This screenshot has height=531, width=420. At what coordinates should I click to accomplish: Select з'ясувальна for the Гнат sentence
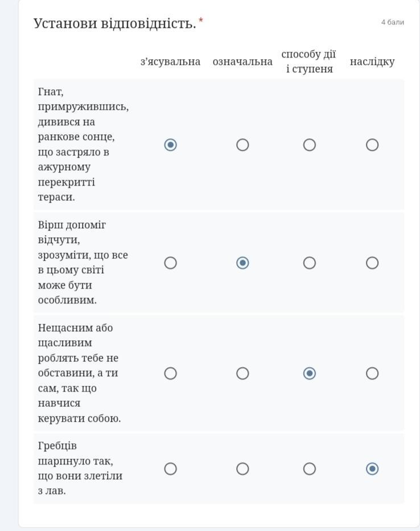[x=170, y=145]
